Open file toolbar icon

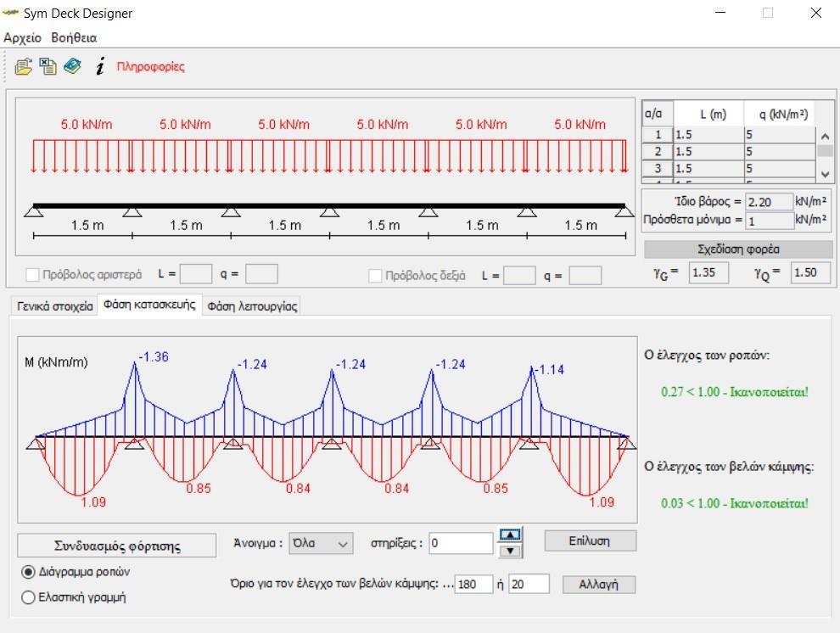click(x=23, y=67)
